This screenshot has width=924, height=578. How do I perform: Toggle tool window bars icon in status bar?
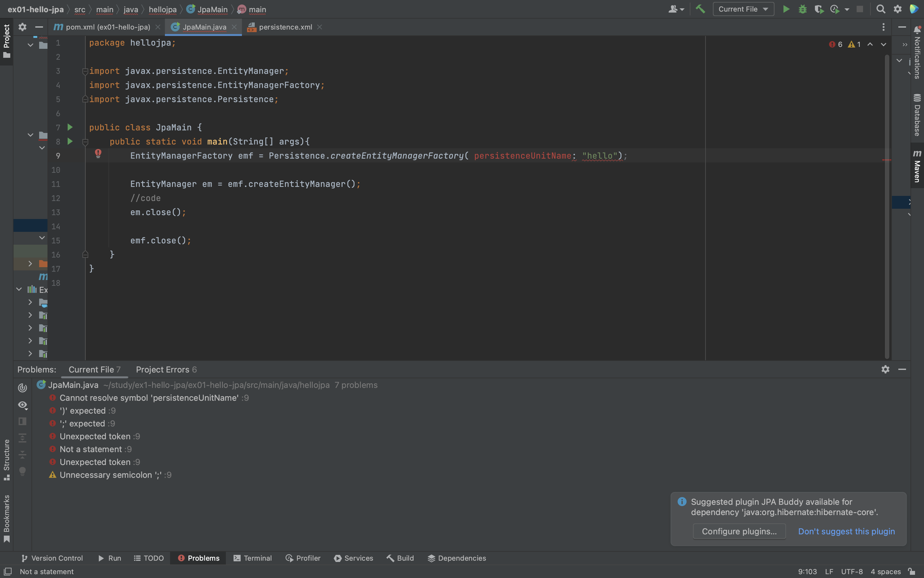coord(8,572)
